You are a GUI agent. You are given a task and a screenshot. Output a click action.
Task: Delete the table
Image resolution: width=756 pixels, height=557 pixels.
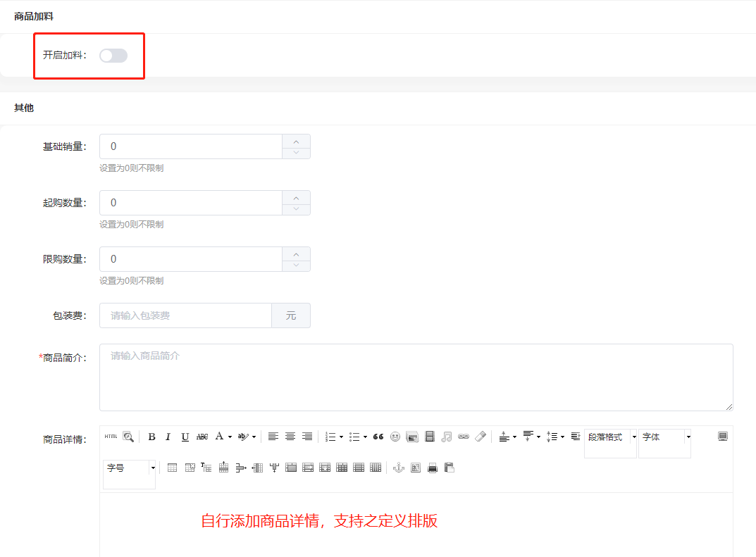[190, 468]
